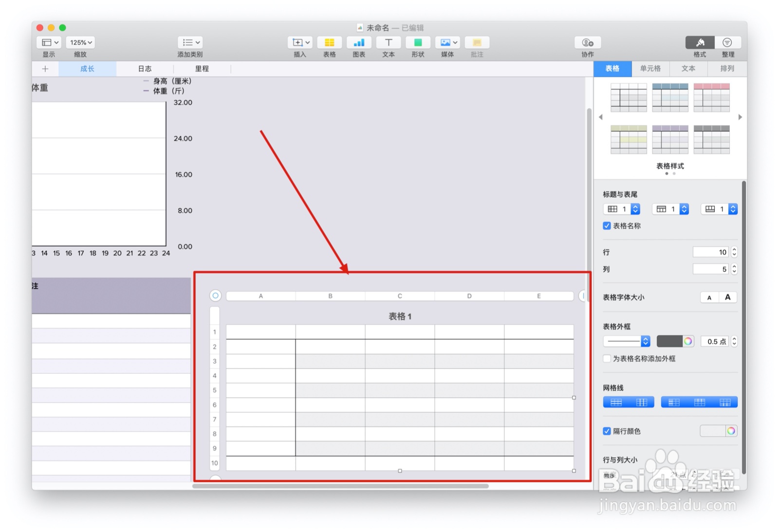
Task: Go to next table styles page
Action: click(740, 117)
